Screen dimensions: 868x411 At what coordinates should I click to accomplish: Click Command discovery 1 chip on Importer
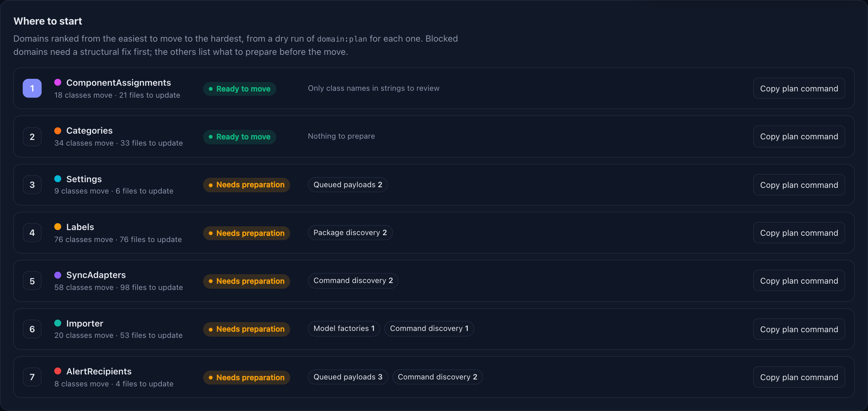[429, 328]
